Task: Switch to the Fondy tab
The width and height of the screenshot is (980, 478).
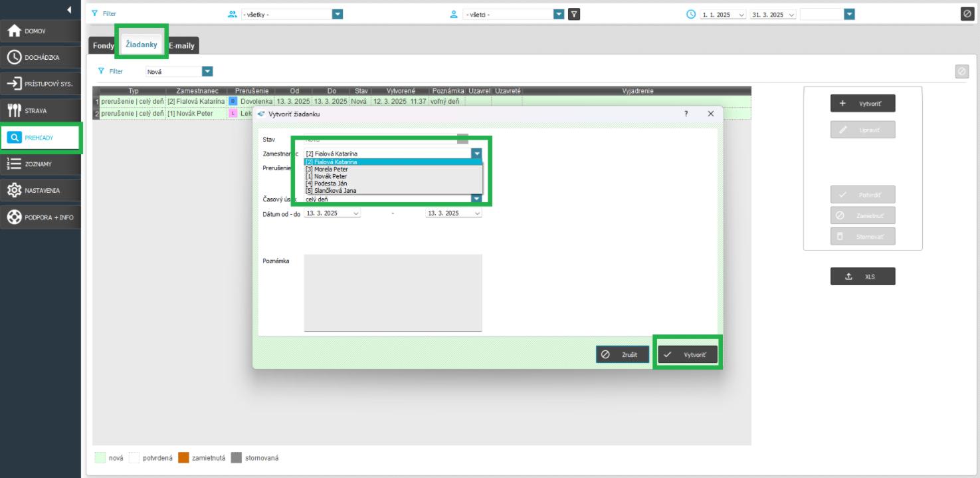Action: (103, 46)
